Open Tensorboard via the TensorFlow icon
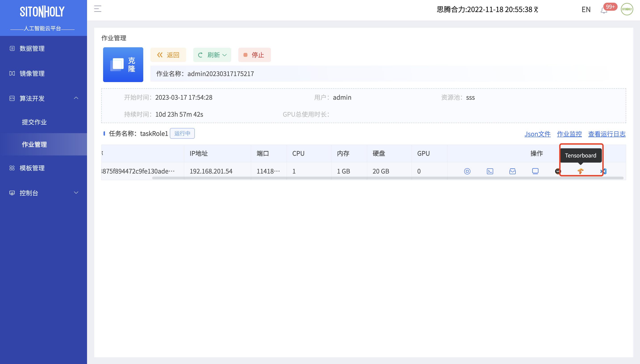 pos(580,171)
